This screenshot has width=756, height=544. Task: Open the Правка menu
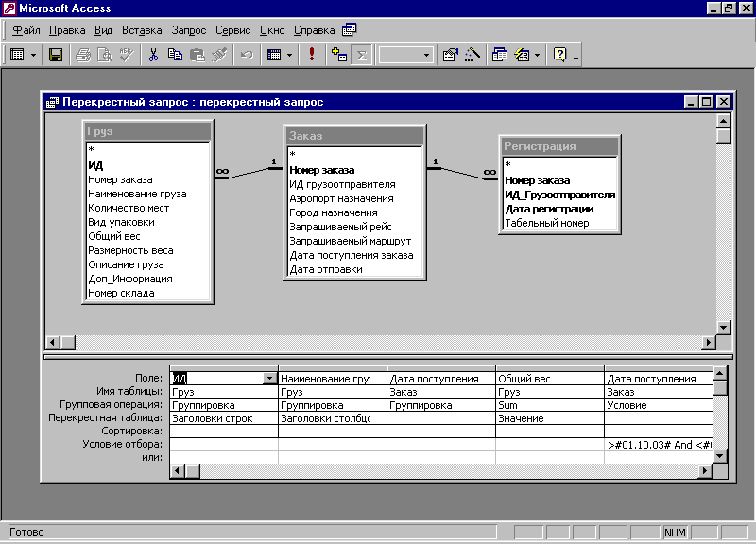click(x=67, y=30)
